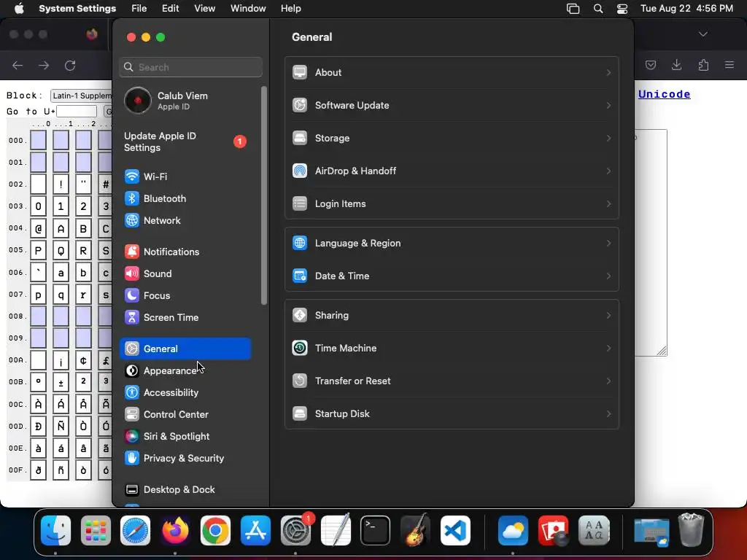Focus the Settings search field
Screen dimensions: 747x560
(190, 67)
